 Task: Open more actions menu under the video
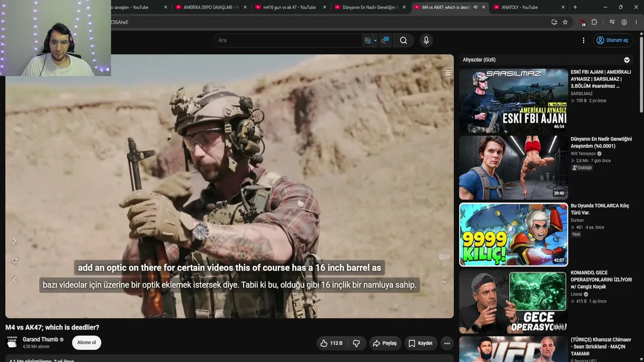(x=447, y=343)
